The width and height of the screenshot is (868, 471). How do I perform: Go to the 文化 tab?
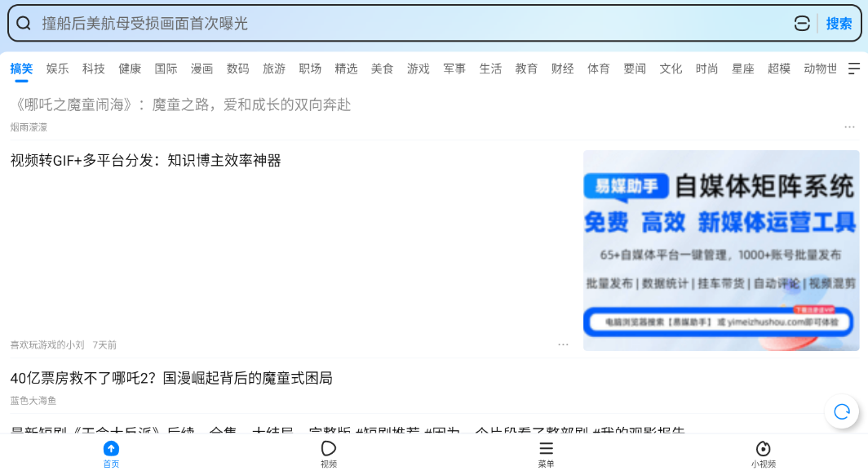click(x=671, y=69)
